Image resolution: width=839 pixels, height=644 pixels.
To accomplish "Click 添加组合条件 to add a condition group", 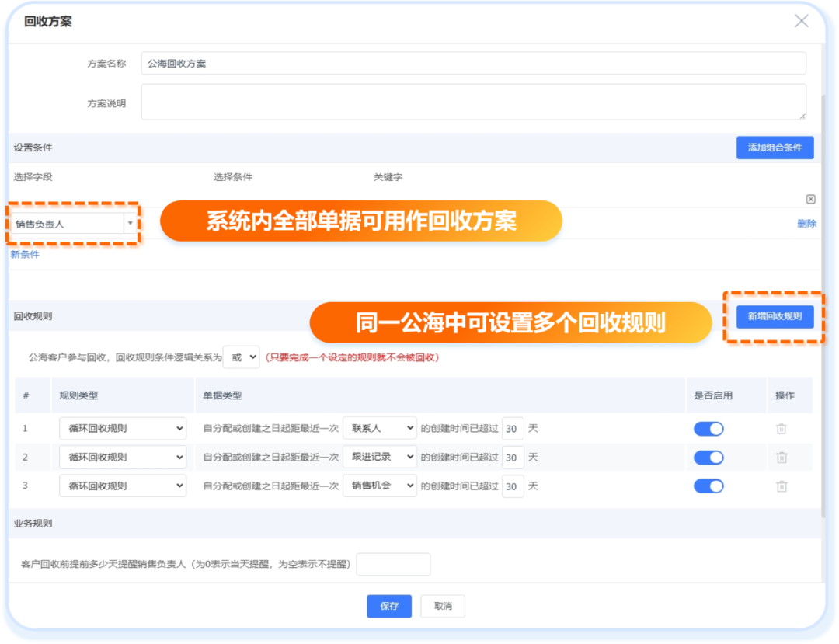I will coord(775,148).
